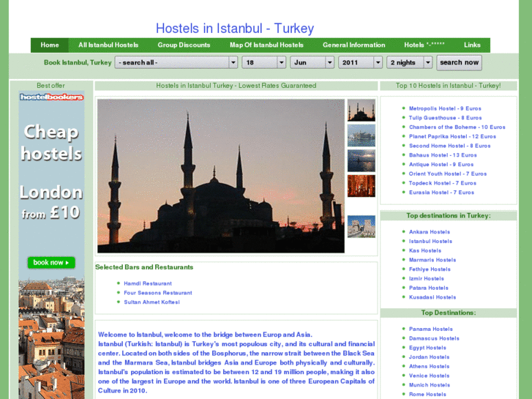Open Kusadasi Hostels link
This screenshot has height=399, width=532.
coord(432,297)
